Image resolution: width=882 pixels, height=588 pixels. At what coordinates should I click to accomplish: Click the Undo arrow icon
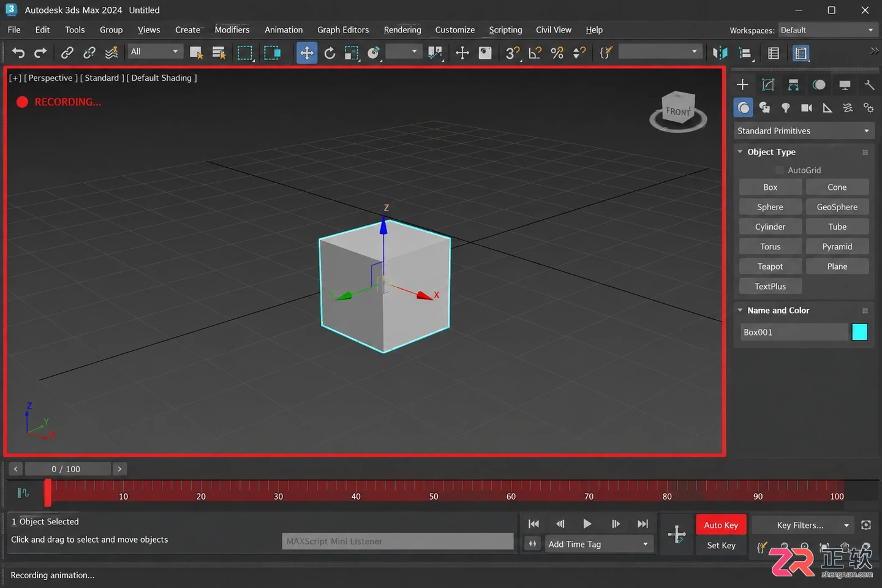(x=18, y=53)
